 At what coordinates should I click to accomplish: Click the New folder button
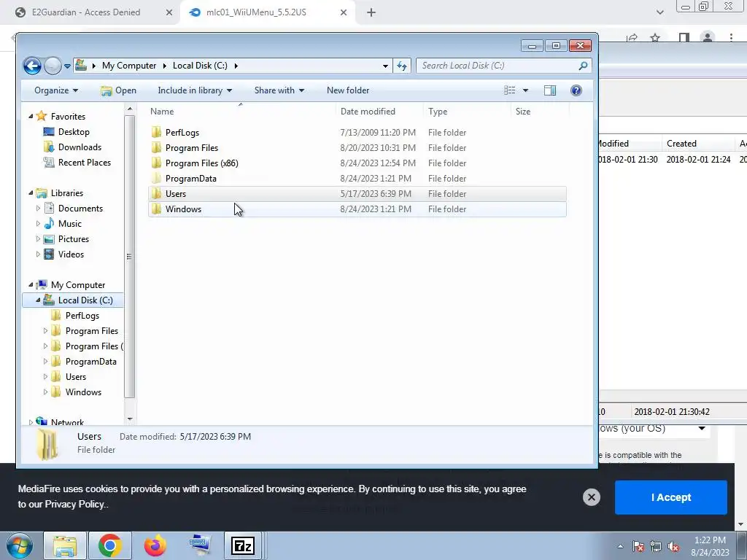click(x=348, y=90)
